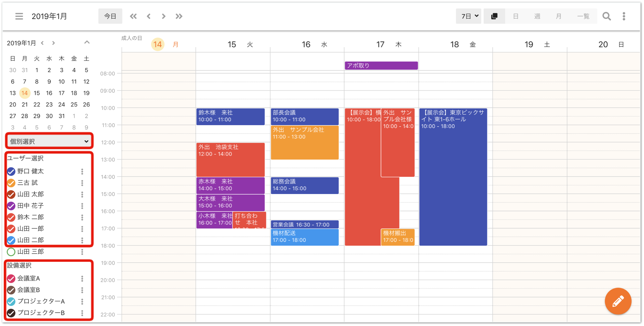644x326 pixels.
Task: Open event 鈴木様 来社 10:00-11:00
Action: [230, 116]
